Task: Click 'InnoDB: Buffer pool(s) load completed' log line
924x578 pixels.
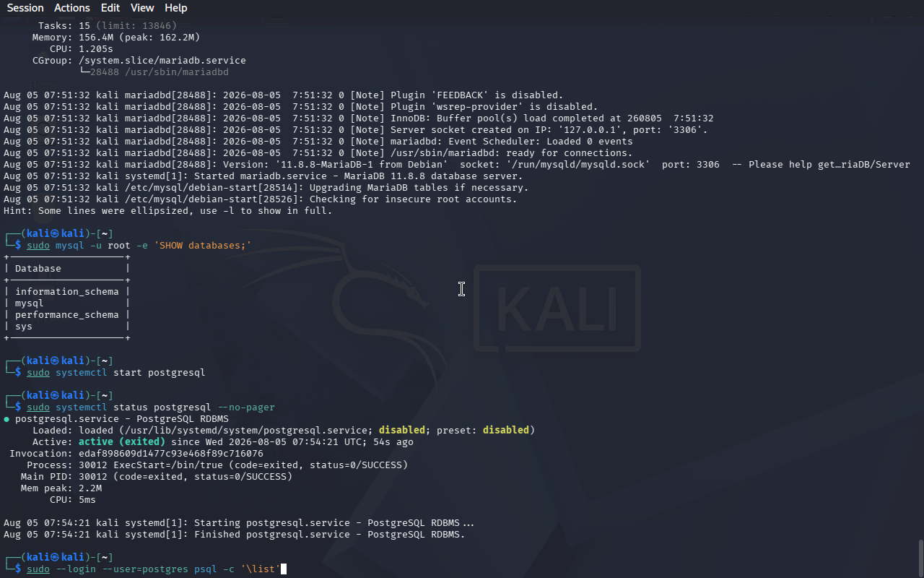Action: pos(359,118)
